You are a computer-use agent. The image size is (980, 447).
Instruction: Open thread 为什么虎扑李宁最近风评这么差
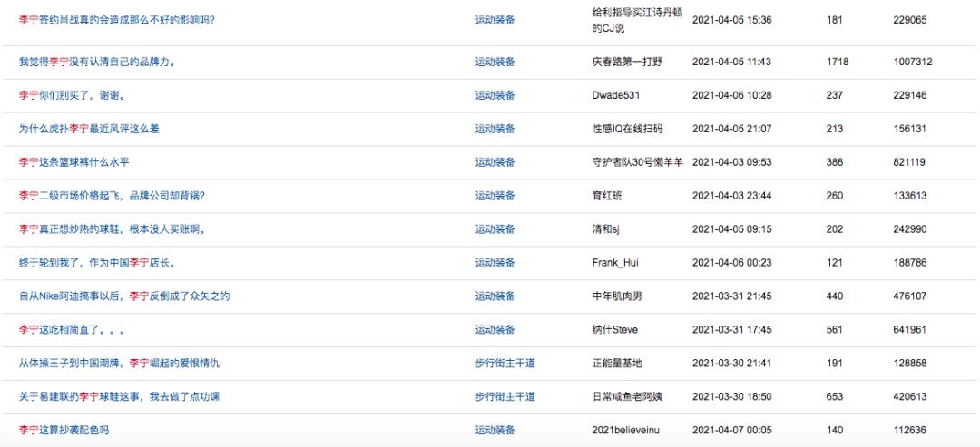click(x=89, y=129)
